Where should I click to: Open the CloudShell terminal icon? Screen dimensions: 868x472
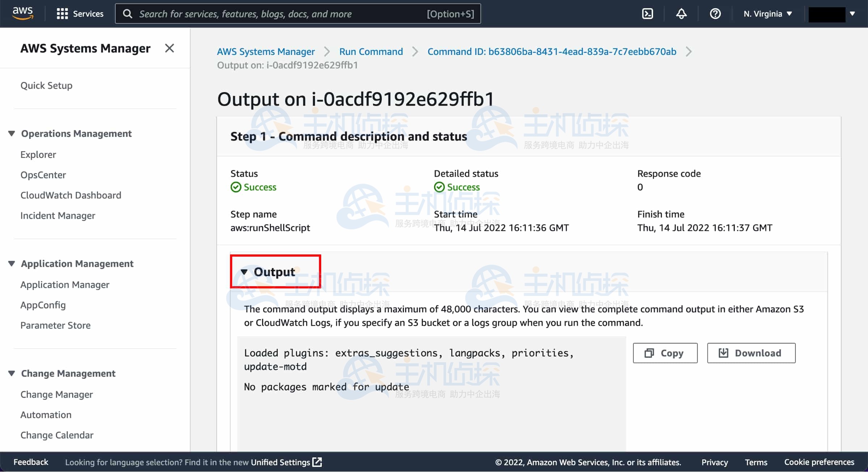pos(647,14)
